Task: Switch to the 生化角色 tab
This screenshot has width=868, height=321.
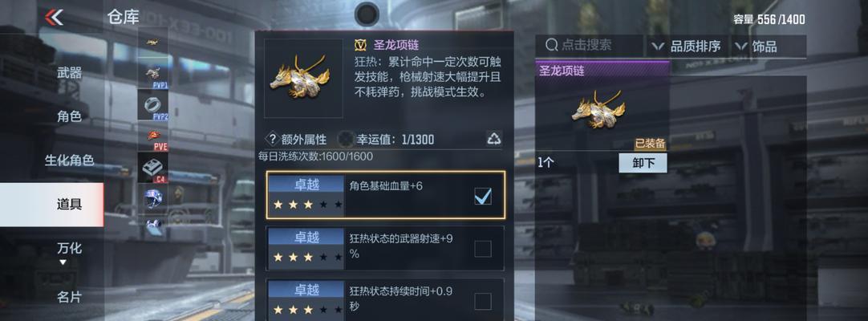Action: 69,160
